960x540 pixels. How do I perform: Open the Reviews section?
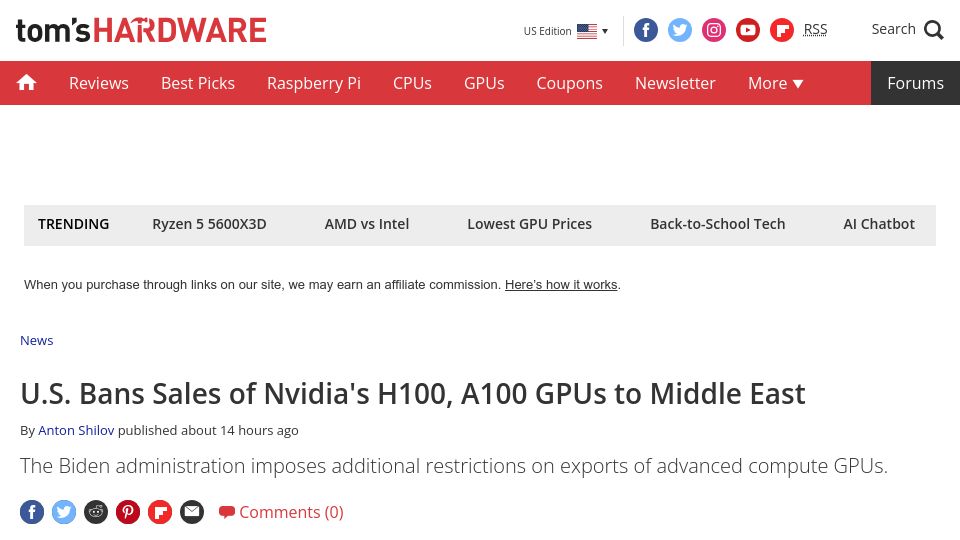99,83
